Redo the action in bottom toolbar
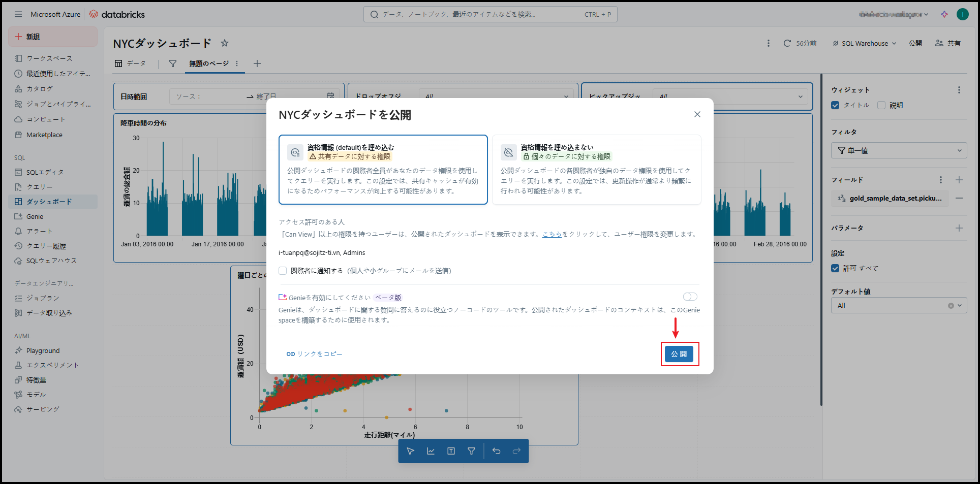This screenshot has width=980, height=484. coord(516,451)
